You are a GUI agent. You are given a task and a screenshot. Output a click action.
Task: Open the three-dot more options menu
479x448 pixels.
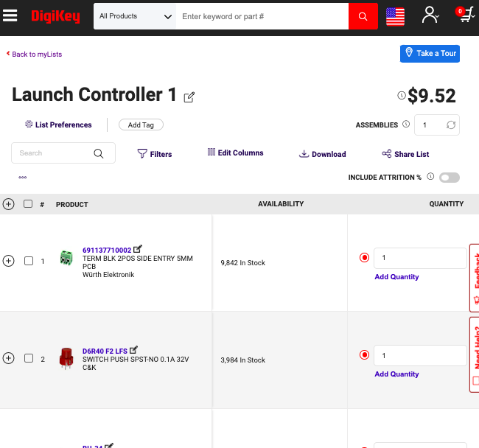tap(23, 177)
